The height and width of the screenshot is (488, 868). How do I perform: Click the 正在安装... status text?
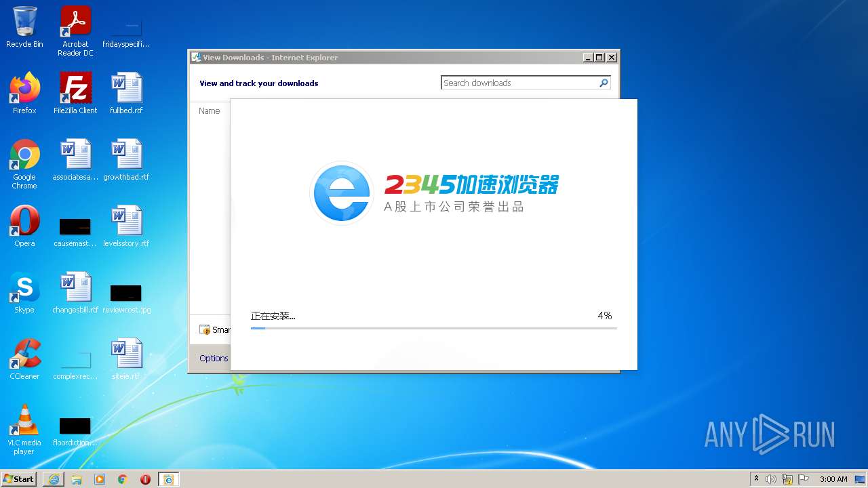[273, 316]
